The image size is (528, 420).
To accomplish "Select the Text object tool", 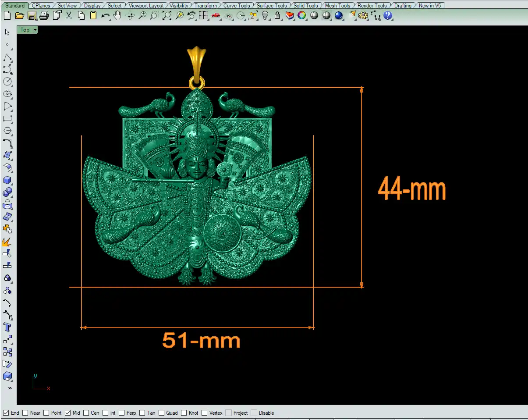I will tap(7, 327).
